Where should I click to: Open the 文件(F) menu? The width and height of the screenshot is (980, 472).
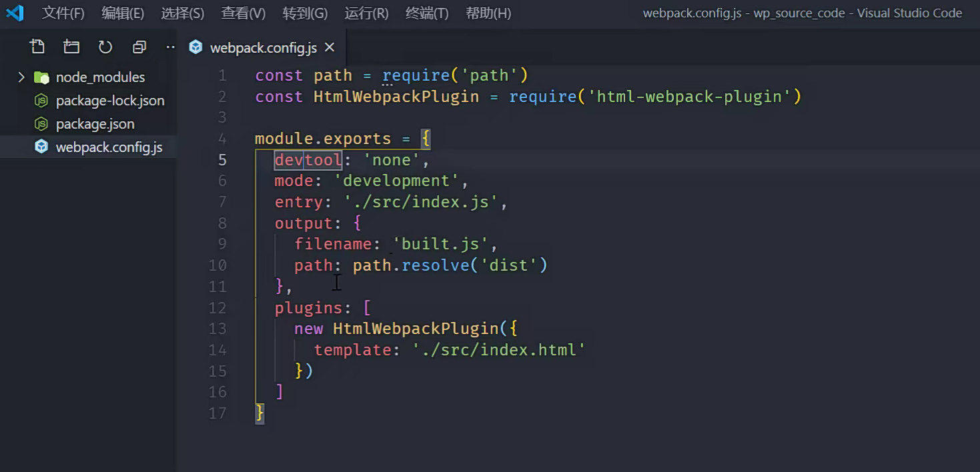pos(63,13)
